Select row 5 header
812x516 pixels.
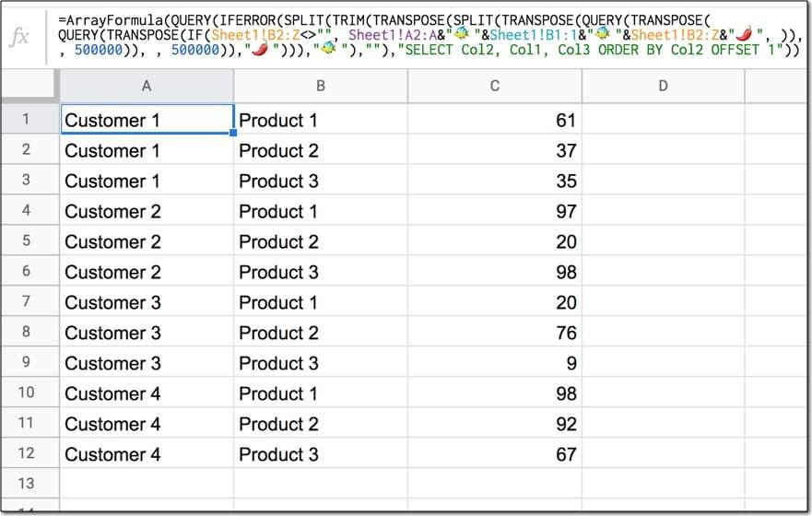tap(30, 240)
